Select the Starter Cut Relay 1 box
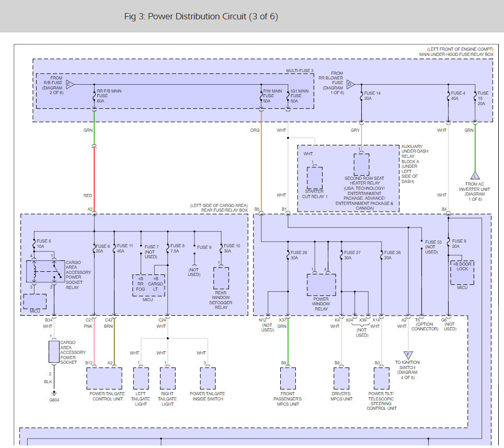This screenshot has width=504, height=448. pyautogui.click(x=315, y=178)
